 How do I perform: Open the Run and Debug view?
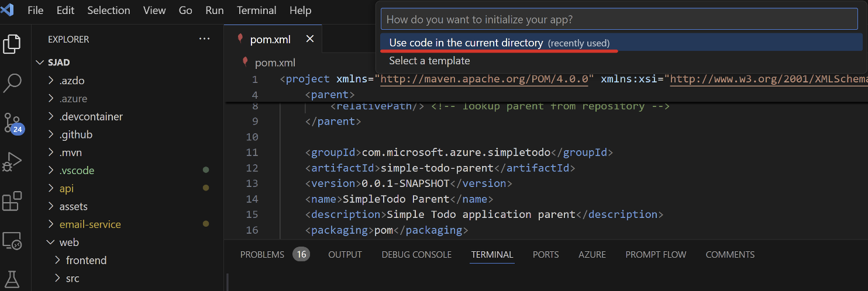tap(12, 162)
